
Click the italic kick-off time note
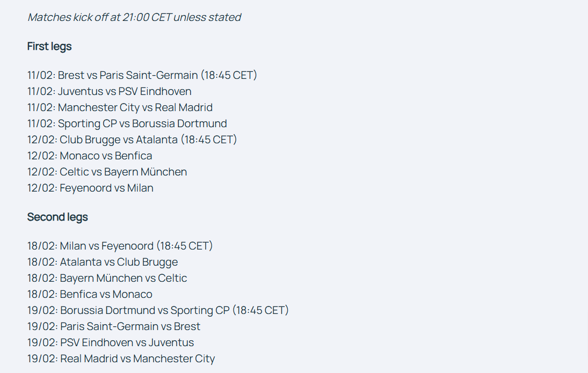(134, 17)
